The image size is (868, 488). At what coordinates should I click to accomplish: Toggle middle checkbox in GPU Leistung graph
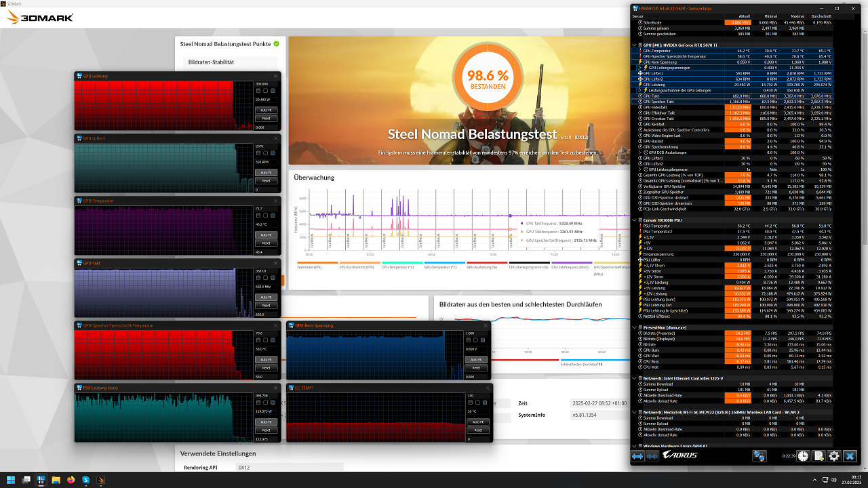point(265,90)
